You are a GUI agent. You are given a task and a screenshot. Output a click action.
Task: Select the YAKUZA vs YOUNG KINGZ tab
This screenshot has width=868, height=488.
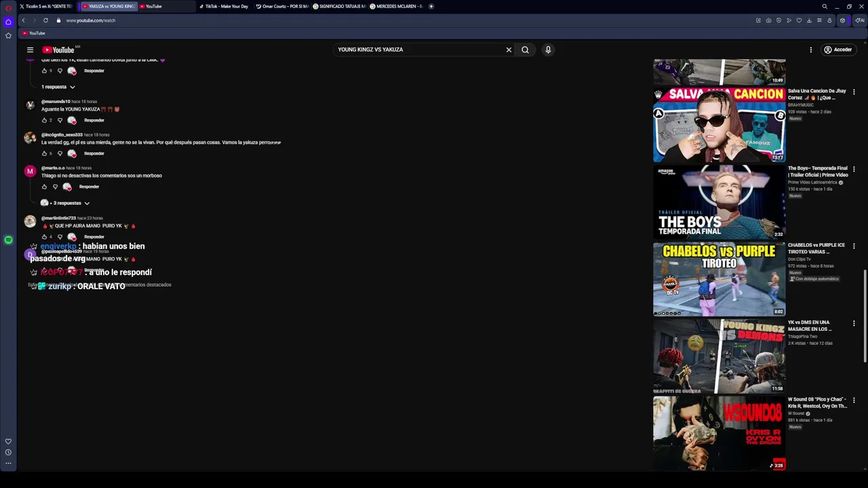108,7
